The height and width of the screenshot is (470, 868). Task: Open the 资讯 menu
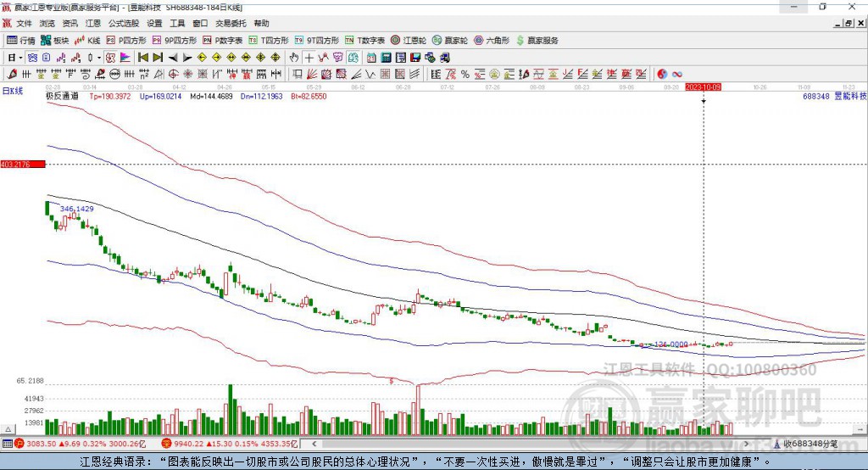[70, 23]
